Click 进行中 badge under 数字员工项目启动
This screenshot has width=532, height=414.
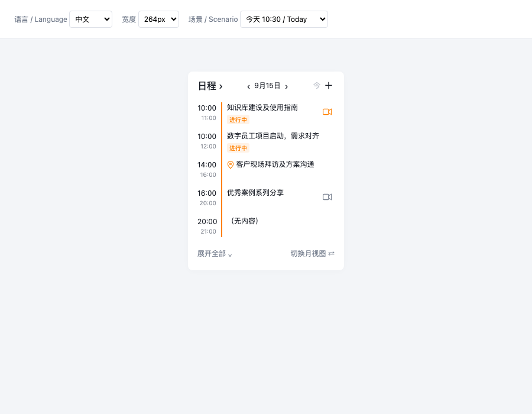point(238,148)
